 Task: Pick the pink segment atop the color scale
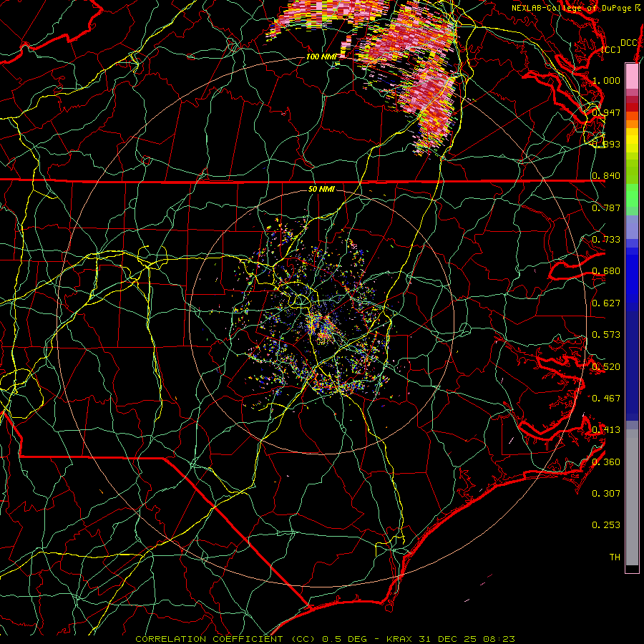pyautogui.click(x=632, y=76)
